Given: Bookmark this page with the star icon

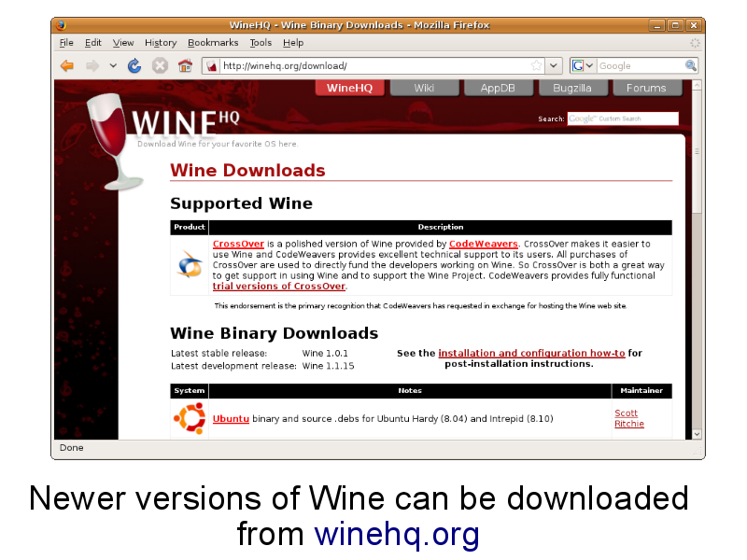Looking at the screenshot, I should pyautogui.click(x=536, y=65).
